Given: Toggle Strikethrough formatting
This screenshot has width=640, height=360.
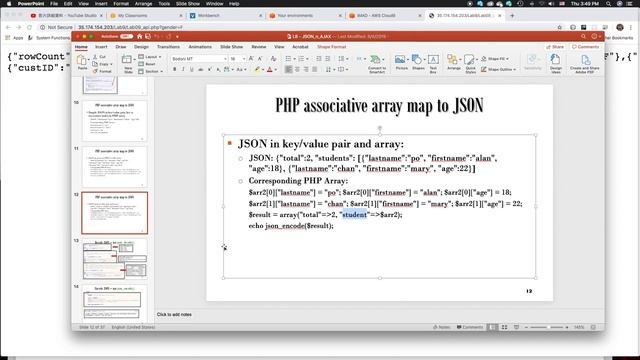Looking at the screenshot, I should (x=200, y=69).
